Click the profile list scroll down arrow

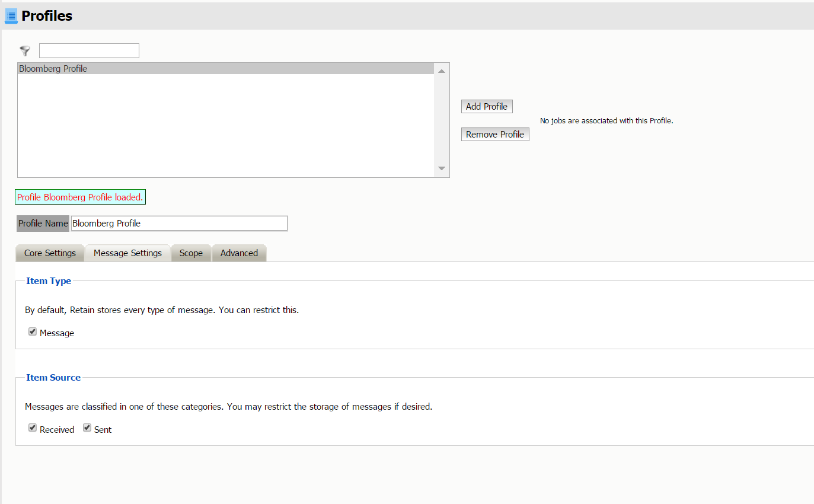(442, 168)
